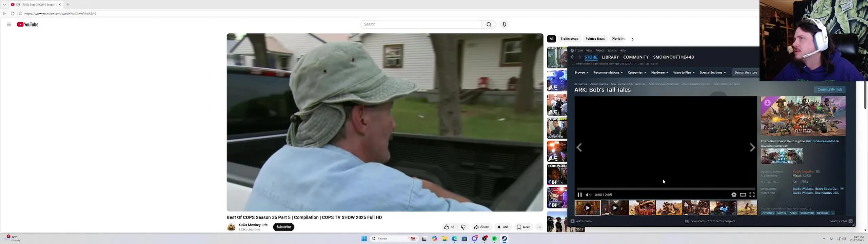
Task: Open Community Hub for ARK
Action: (x=830, y=90)
